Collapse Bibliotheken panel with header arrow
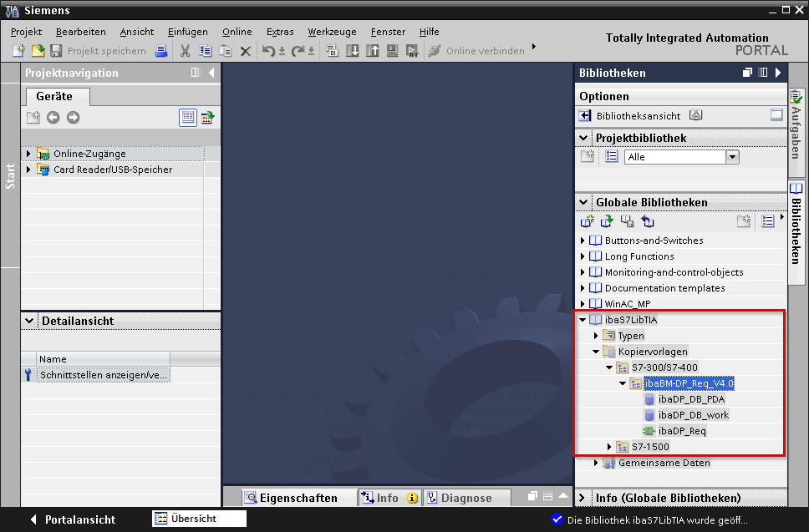This screenshot has width=809, height=532. [778, 73]
